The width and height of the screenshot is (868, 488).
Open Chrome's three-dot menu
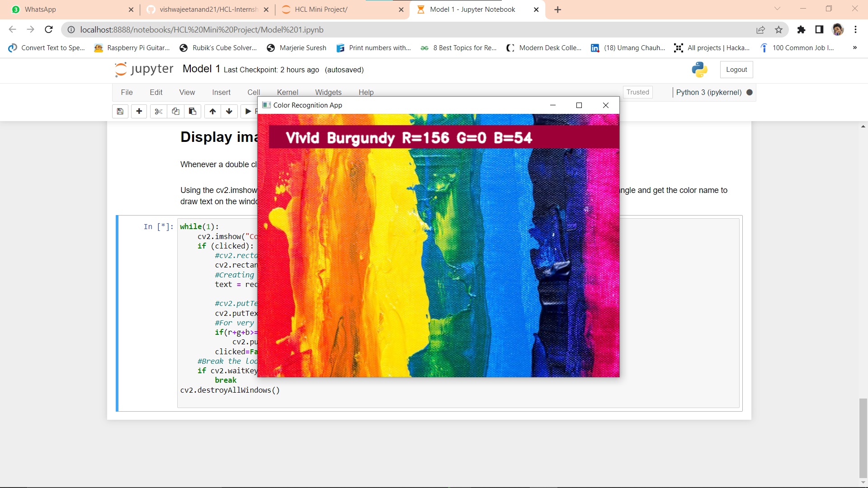click(855, 29)
